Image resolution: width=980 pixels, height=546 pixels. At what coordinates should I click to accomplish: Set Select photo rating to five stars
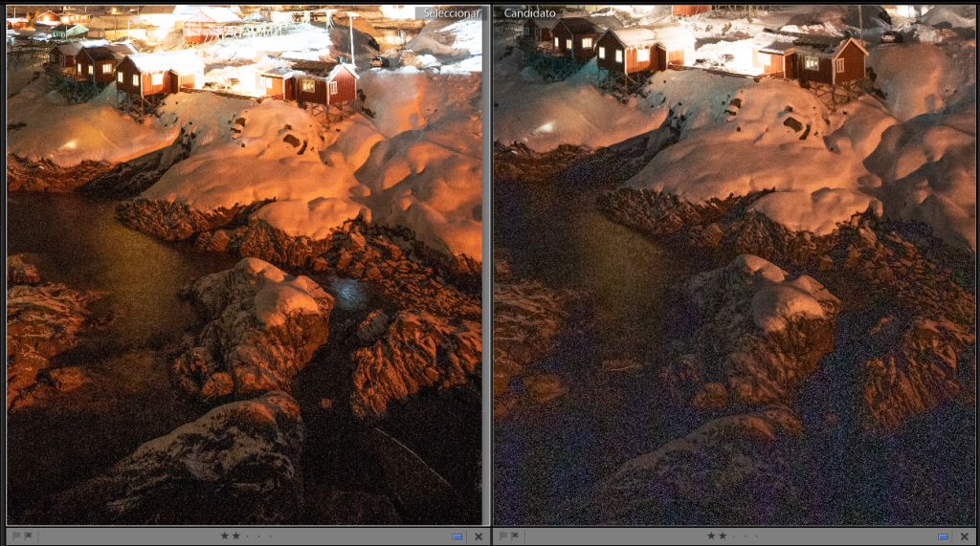click(270, 536)
